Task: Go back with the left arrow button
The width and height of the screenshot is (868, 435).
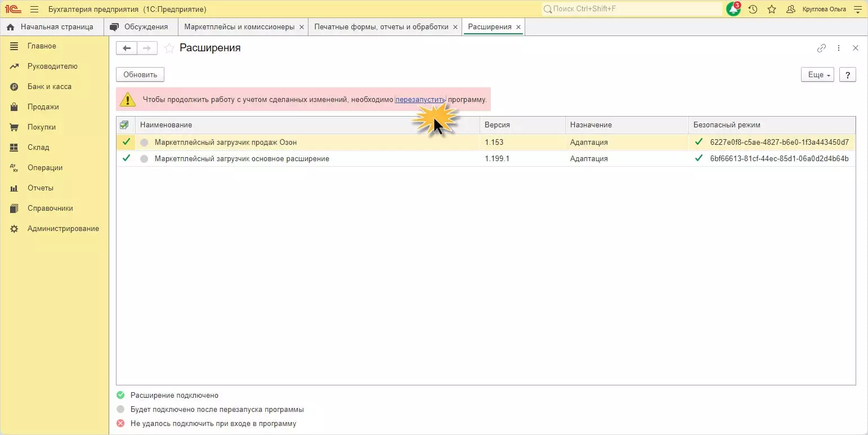Action: [127, 48]
